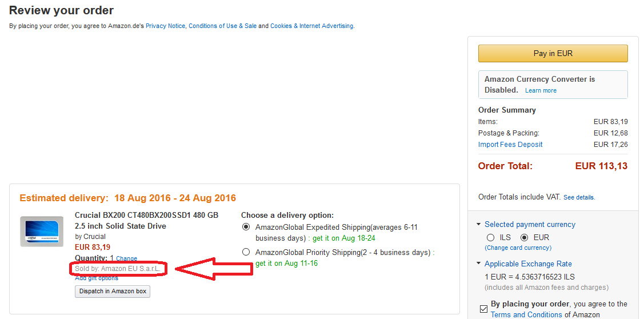Toggle the Terms and Conditions agreement checkbox
Image resolution: width=644 pixels, height=319 pixels.
click(483, 309)
